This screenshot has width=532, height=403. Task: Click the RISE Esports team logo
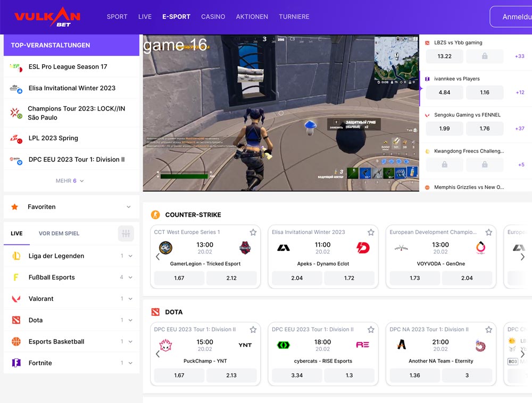(363, 345)
